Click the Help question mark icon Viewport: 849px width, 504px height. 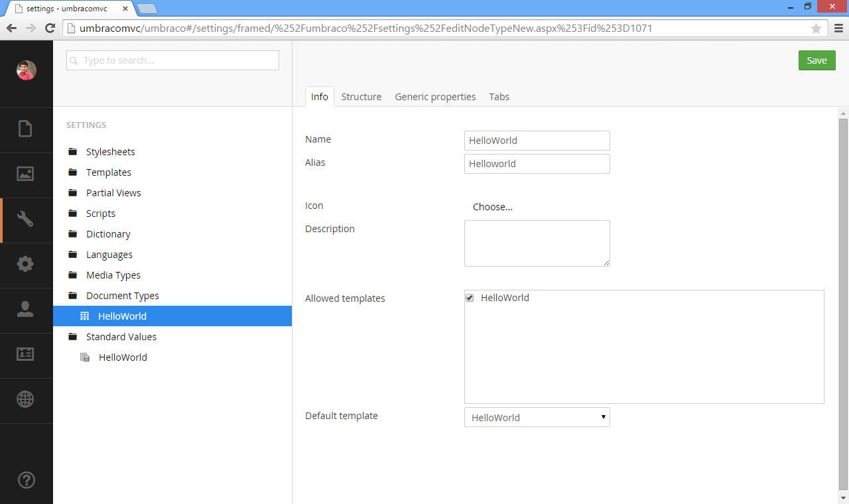pos(27,479)
